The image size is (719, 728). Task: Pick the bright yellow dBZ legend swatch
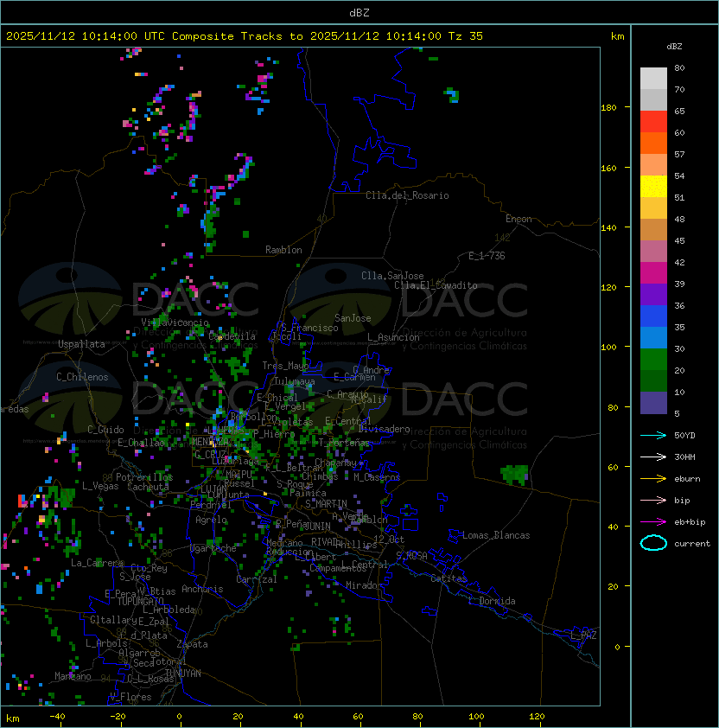pyautogui.click(x=653, y=187)
